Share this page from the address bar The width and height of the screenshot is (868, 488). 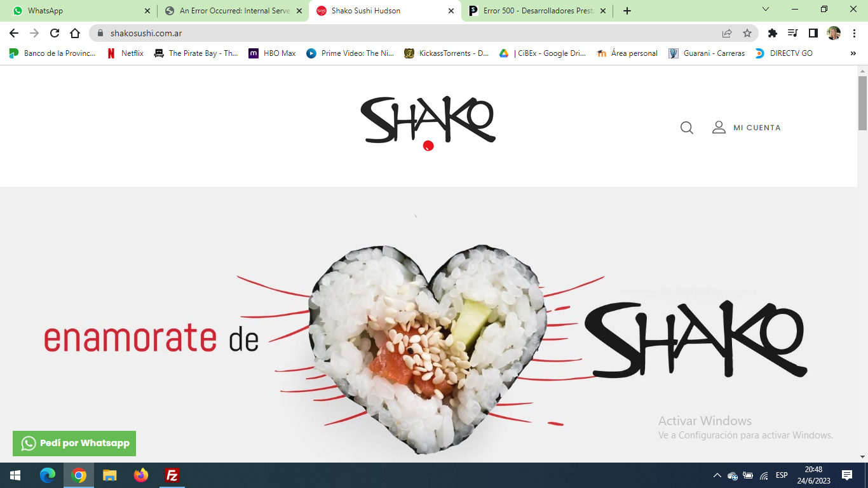click(x=727, y=33)
